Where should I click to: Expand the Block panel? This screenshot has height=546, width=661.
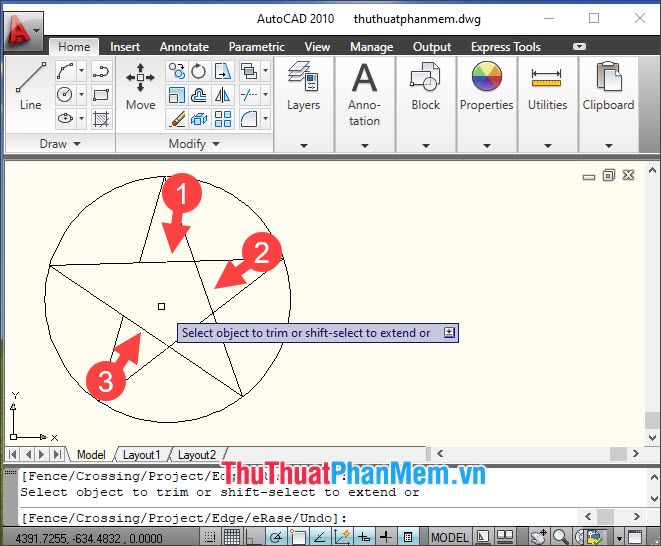click(426, 146)
